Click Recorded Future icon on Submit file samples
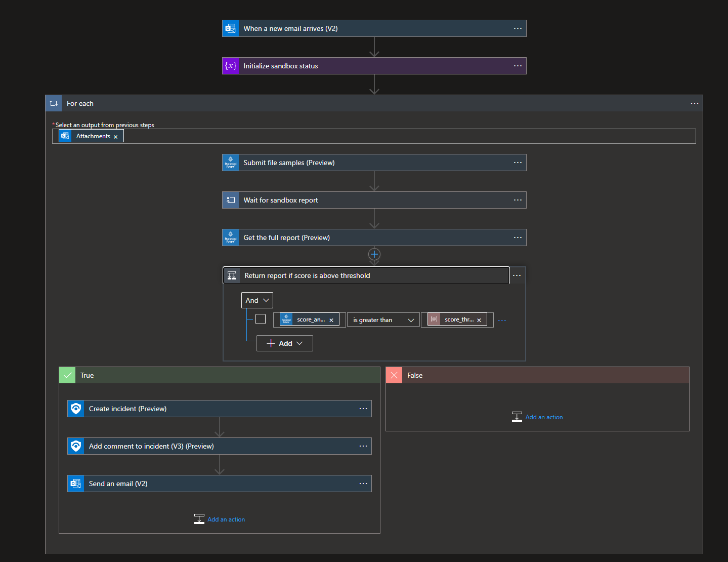728x562 pixels. pyautogui.click(x=231, y=163)
